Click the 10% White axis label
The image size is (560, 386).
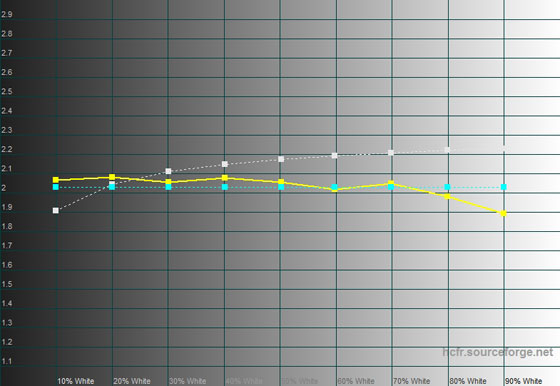[76, 381]
